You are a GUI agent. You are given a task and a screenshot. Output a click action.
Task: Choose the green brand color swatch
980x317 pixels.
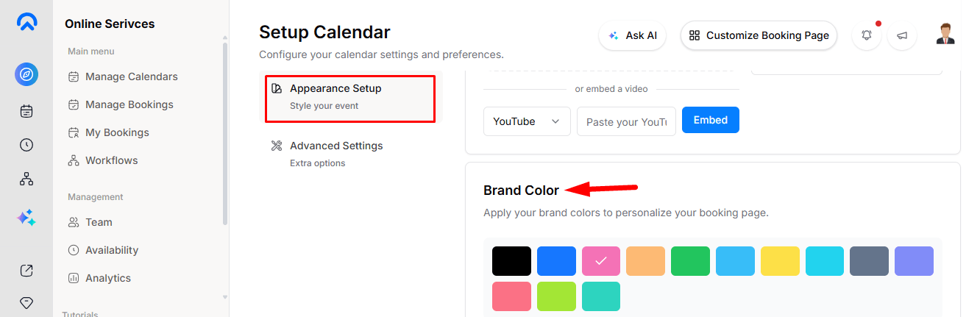click(x=690, y=261)
